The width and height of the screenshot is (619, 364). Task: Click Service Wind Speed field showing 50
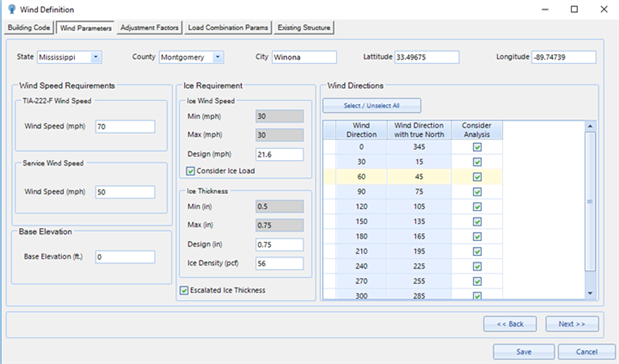[x=125, y=192]
